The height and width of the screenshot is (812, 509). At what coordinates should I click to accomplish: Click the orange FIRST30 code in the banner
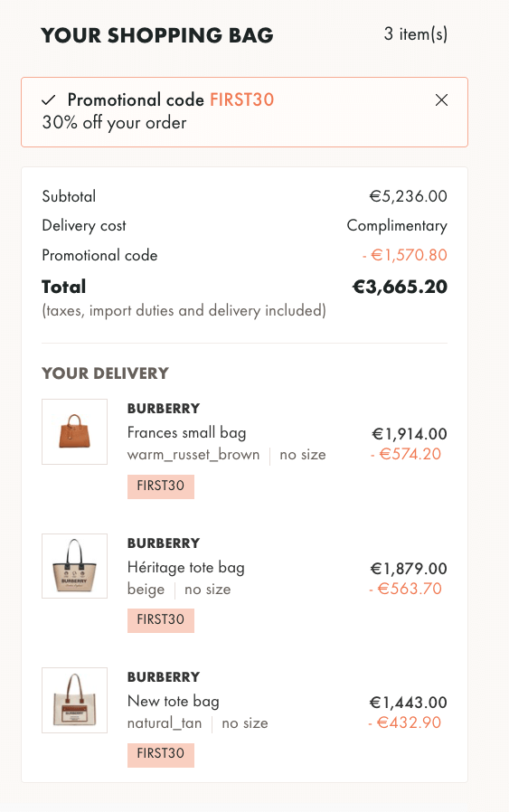241,99
